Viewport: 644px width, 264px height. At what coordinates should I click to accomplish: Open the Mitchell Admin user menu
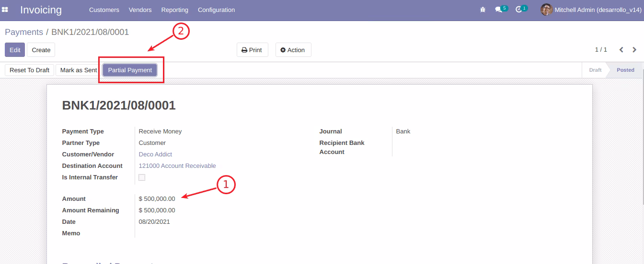[x=591, y=10]
